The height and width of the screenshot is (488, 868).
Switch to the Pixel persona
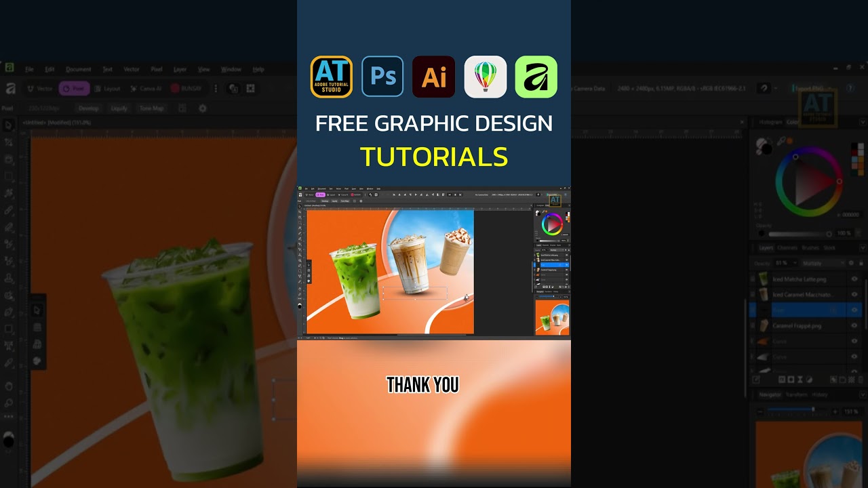coord(74,88)
